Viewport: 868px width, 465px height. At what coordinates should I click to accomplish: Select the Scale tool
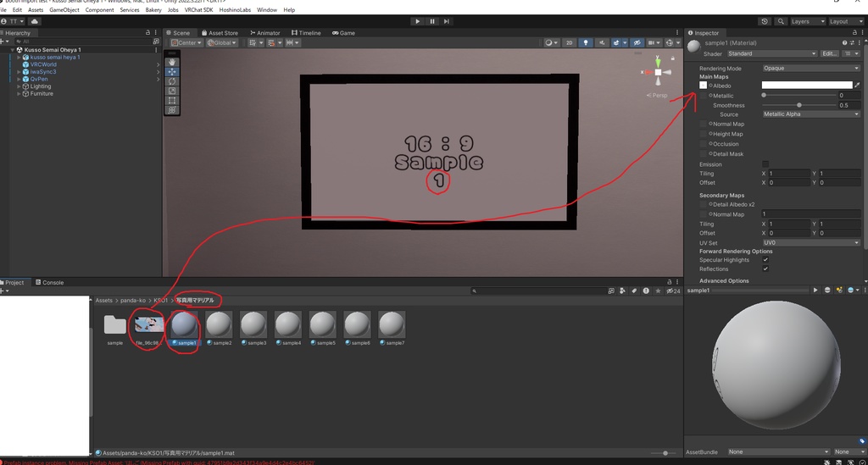pyautogui.click(x=172, y=91)
